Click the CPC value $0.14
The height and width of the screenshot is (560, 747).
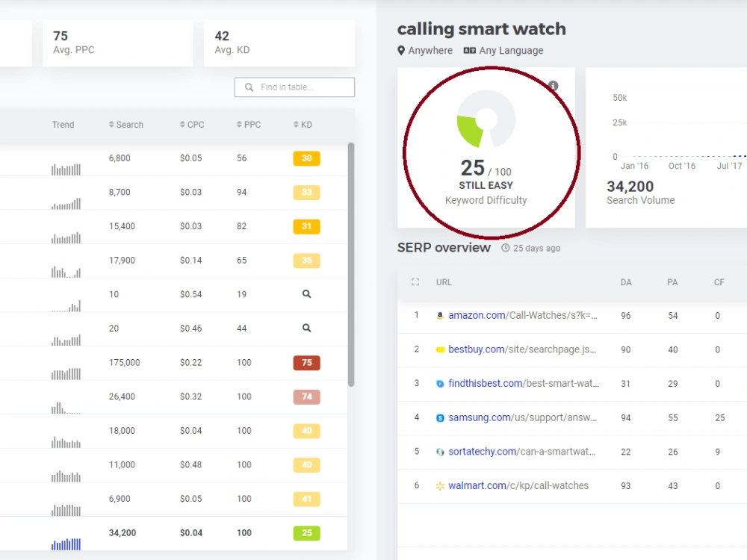click(191, 261)
